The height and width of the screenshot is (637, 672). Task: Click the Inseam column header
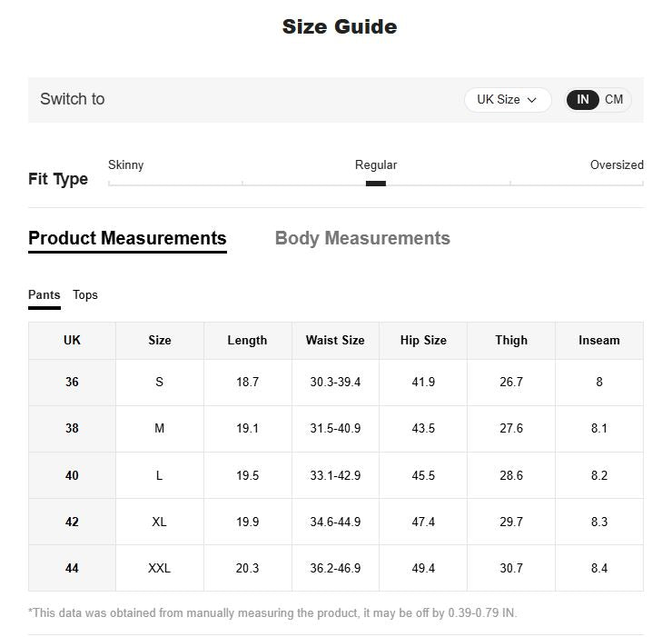(599, 341)
